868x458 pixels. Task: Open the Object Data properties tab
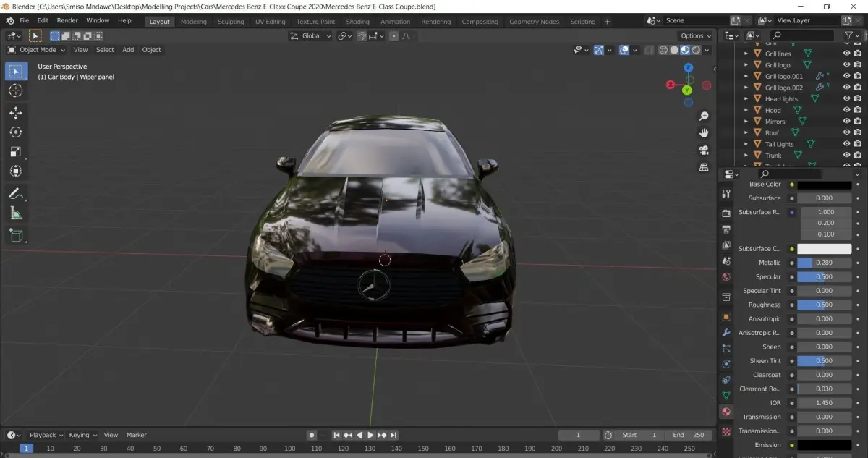[x=726, y=396]
